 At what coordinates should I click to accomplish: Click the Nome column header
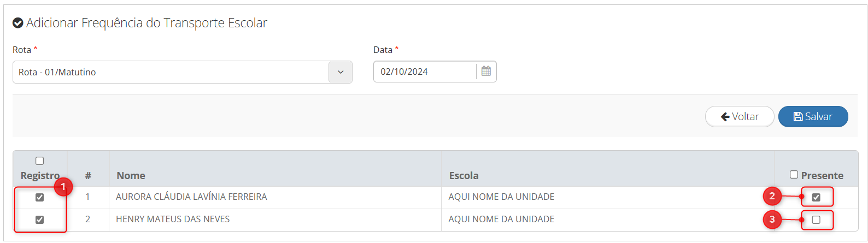pos(131,175)
